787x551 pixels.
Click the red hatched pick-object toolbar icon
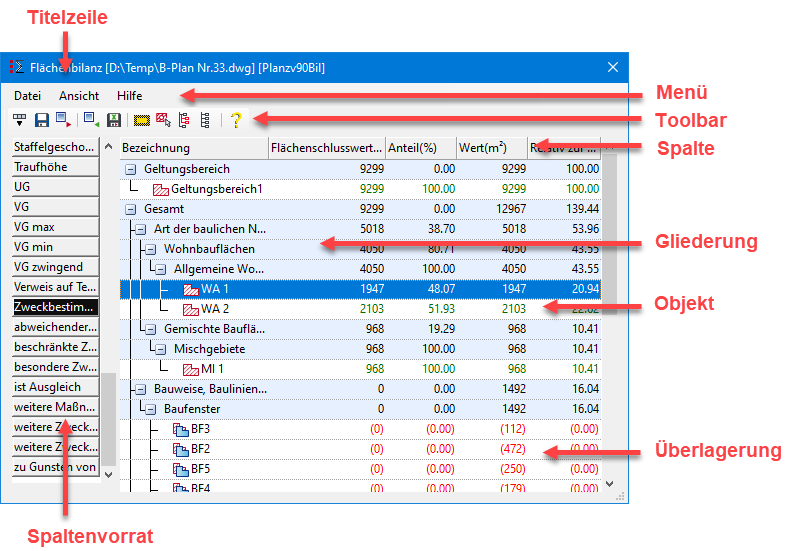point(163,120)
